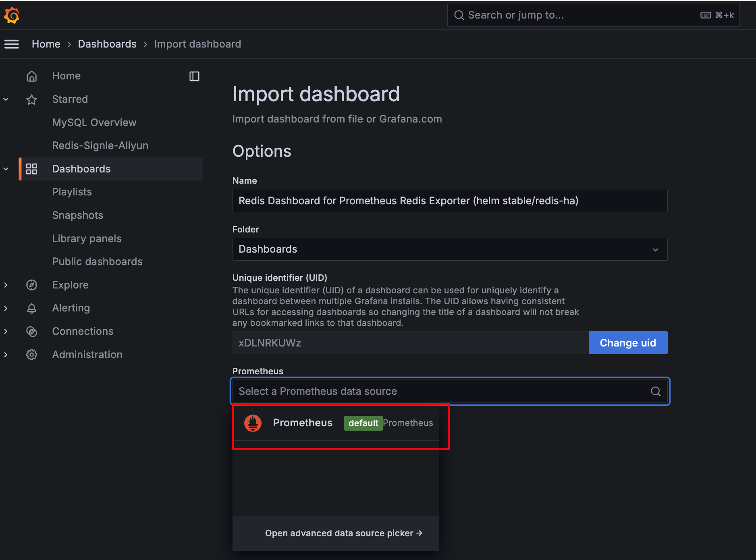The width and height of the screenshot is (756, 560).
Task: Click the search magnifier in top bar
Action: click(x=459, y=15)
